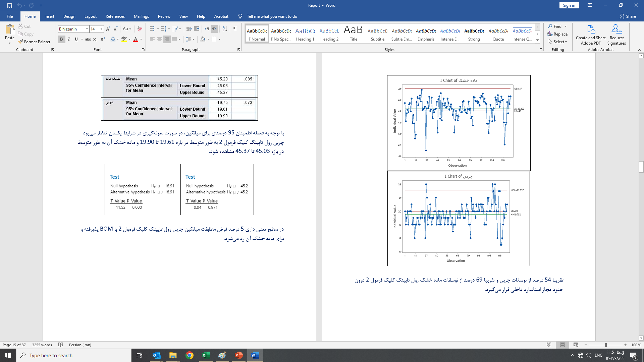Center align the text
The image size is (644, 362).
click(160, 40)
